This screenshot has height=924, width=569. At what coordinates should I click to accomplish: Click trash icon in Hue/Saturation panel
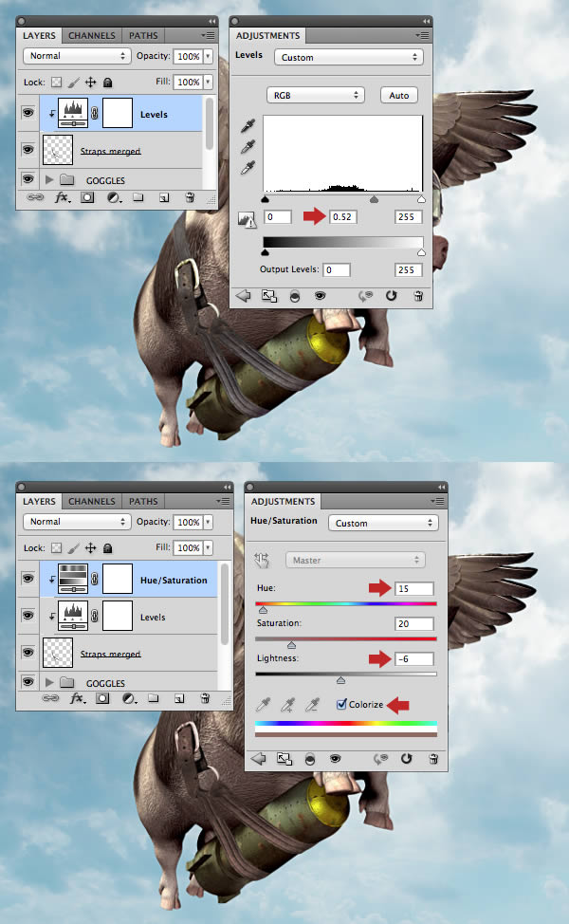(433, 759)
